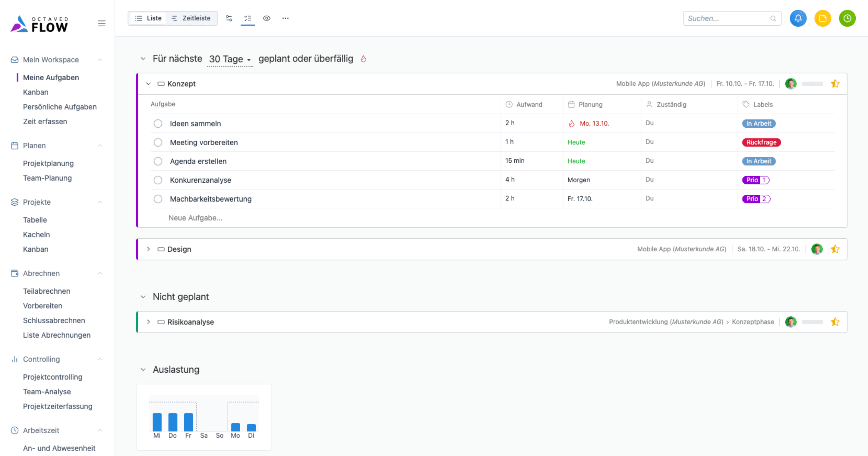Open Projektplanung in the sidebar

point(48,163)
